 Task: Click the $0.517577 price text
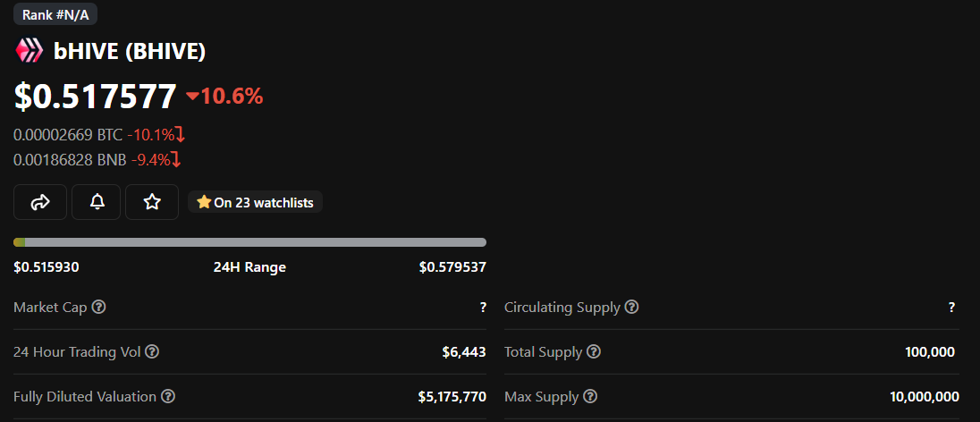96,97
